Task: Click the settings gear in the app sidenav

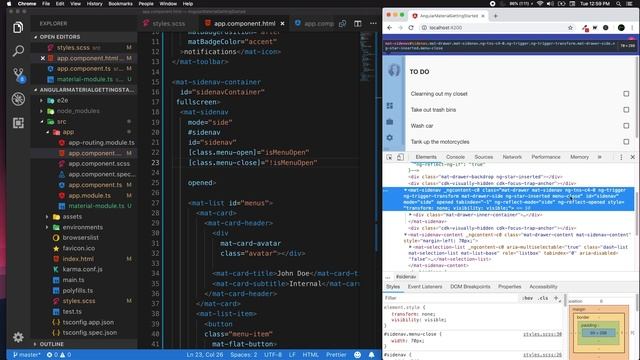Action: [x=390, y=138]
